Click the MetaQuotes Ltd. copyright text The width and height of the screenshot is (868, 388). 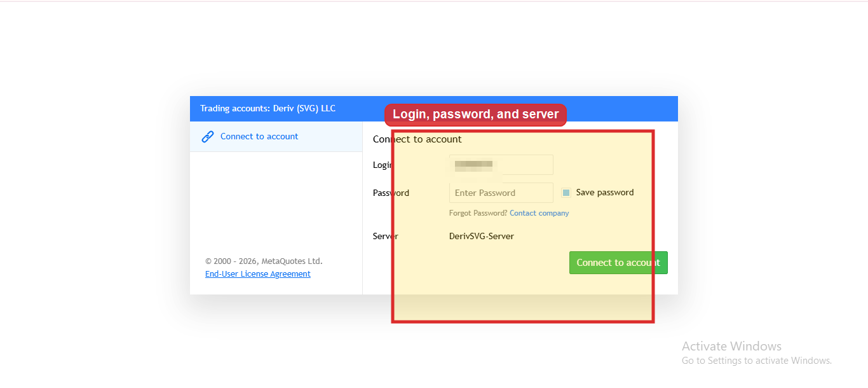pyautogui.click(x=264, y=261)
